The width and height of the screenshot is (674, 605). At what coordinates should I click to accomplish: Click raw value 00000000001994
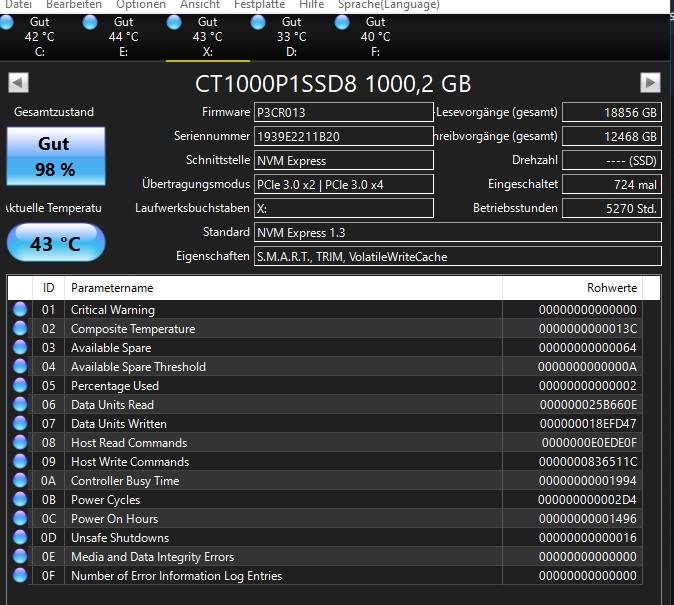(x=588, y=480)
